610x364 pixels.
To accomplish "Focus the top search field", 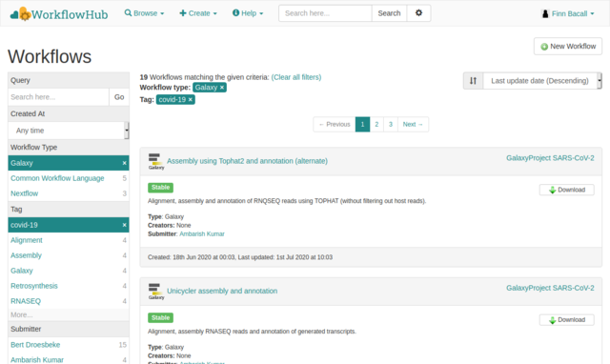I will pos(325,13).
